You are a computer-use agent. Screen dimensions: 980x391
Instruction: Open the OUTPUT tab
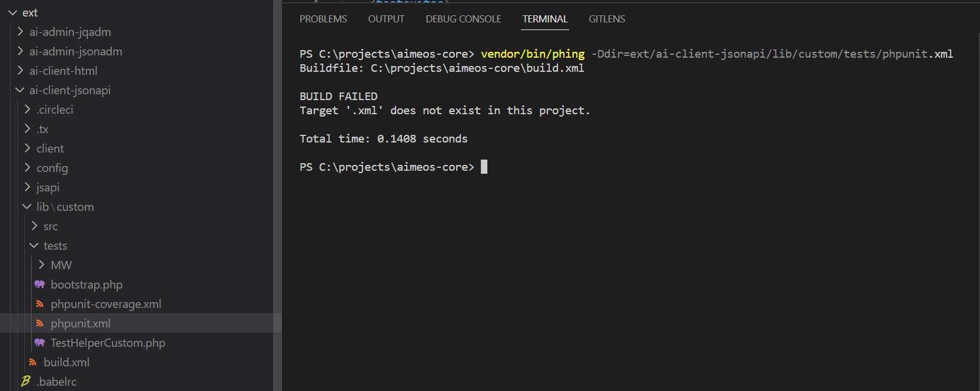[x=386, y=19]
